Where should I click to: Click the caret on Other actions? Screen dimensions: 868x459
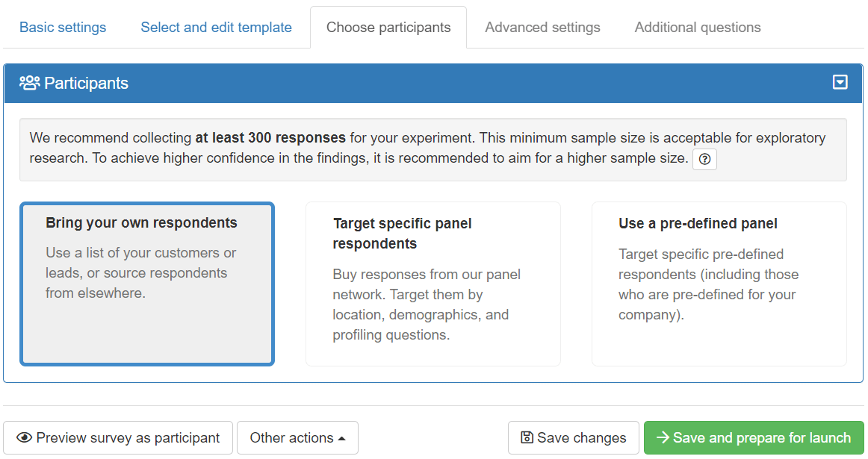coord(342,438)
